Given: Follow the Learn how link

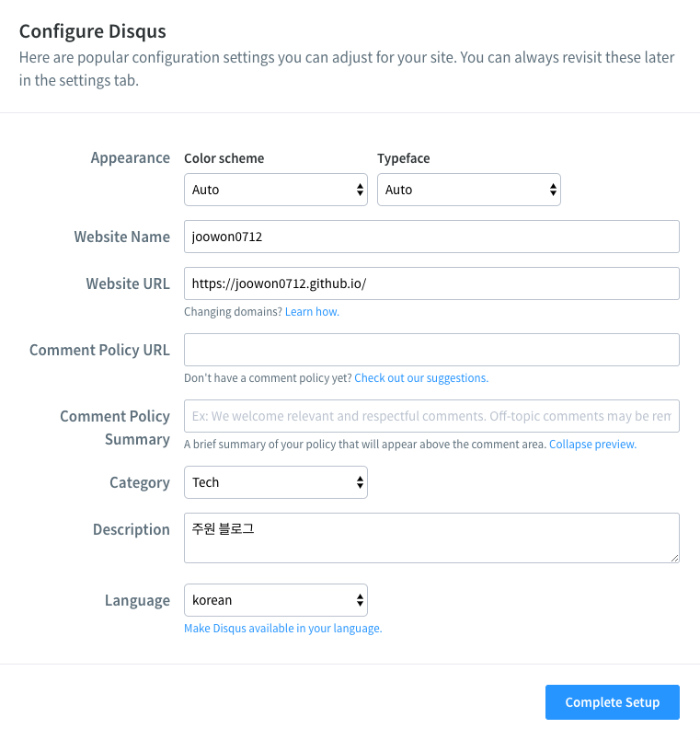Looking at the screenshot, I should pos(312,312).
